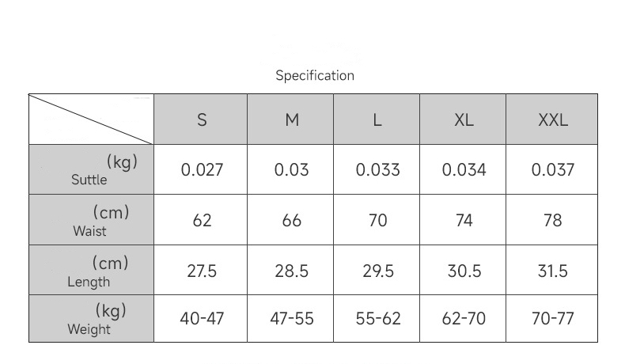
Task: Click the 40-47 weight range cell
Action: (x=202, y=319)
